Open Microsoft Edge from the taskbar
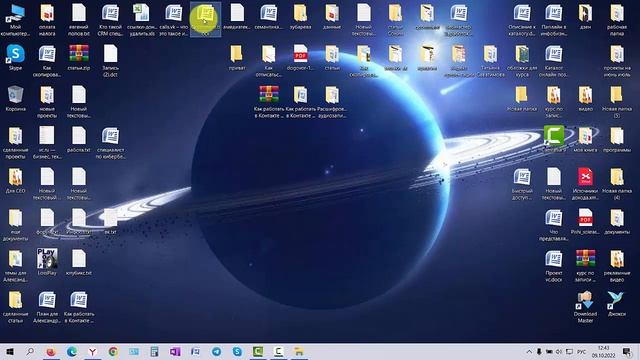This screenshot has height=360, width=640. click(71, 351)
